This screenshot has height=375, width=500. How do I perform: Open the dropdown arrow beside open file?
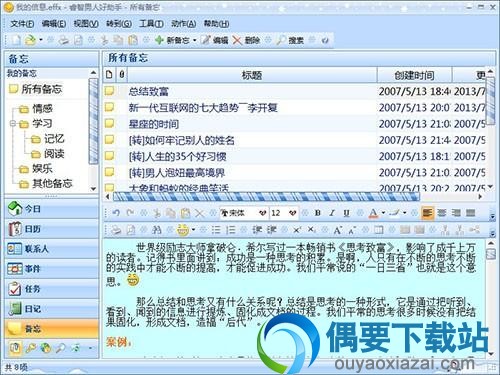point(41,40)
